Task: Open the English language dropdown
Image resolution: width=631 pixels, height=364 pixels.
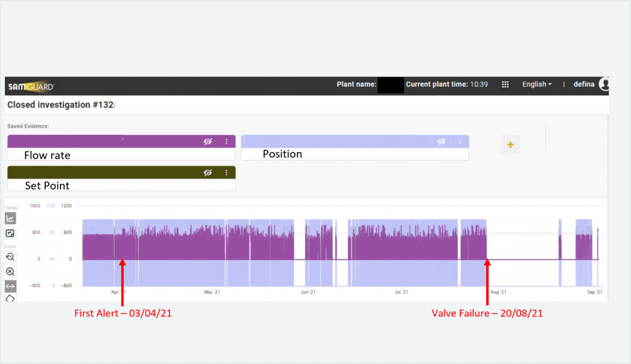Action: 535,84
